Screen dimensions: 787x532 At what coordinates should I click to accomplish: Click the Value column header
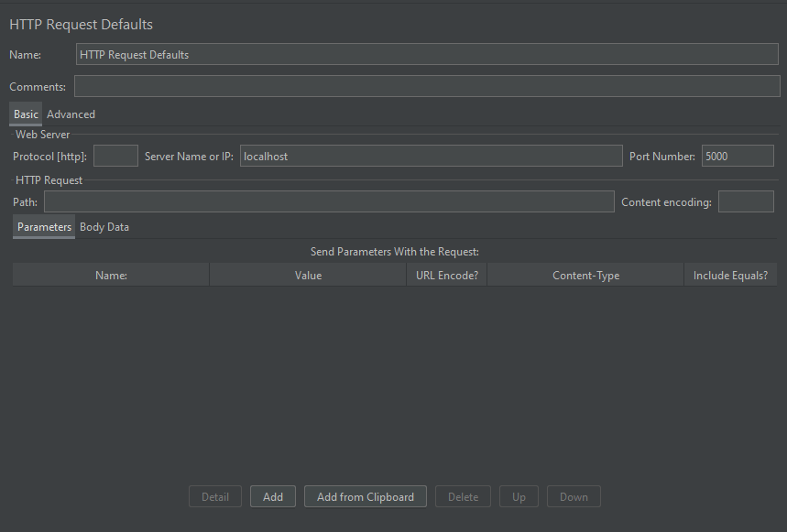308,276
